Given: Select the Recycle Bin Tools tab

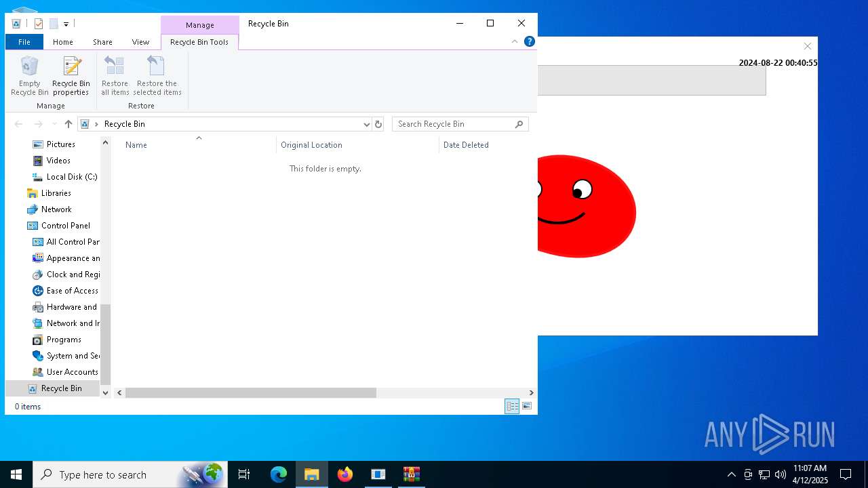Looking at the screenshot, I should coord(199,42).
